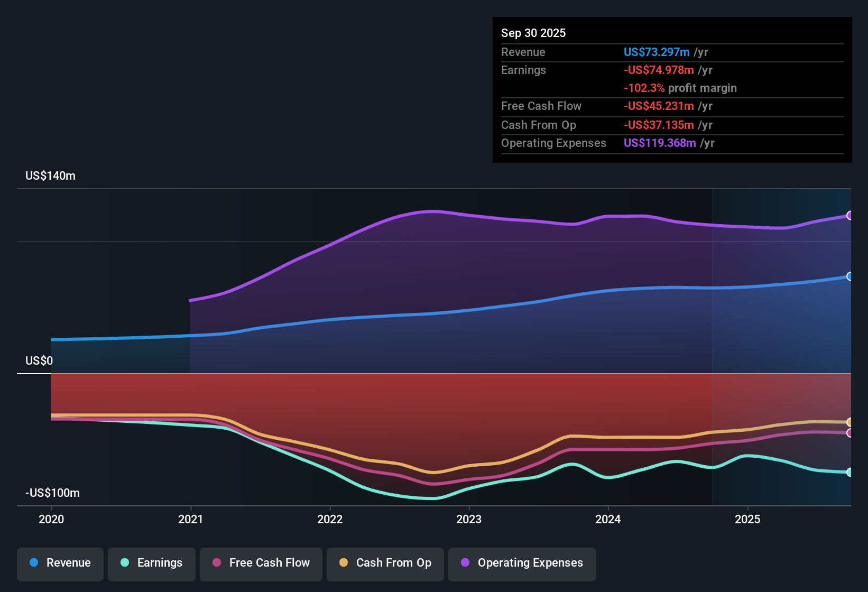Toggle the Earnings series visibility
Viewport: 868px width, 592px height.
pyautogui.click(x=151, y=563)
